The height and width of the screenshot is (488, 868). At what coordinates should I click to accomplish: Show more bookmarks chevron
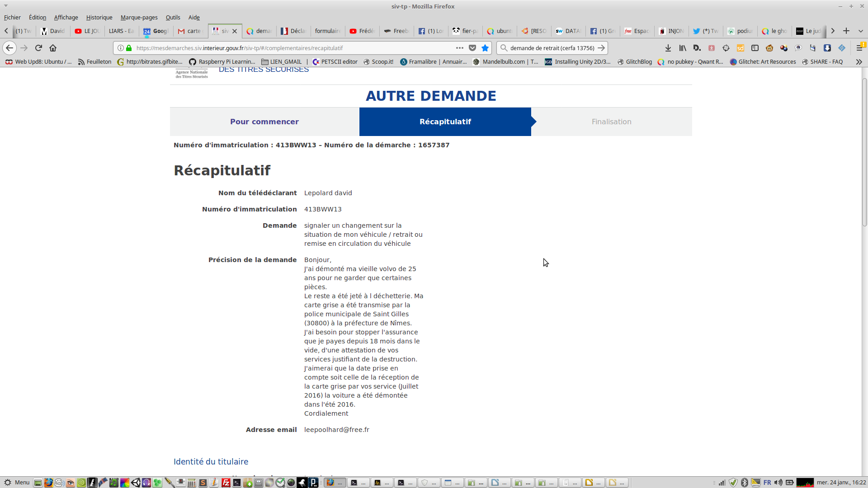coord(859,62)
